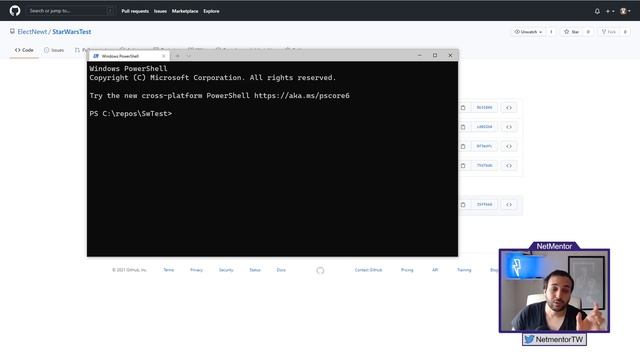Viewport: 640px width, 360px height.
Task: Minimize the PowerShell terminal window
Action: 420,55
